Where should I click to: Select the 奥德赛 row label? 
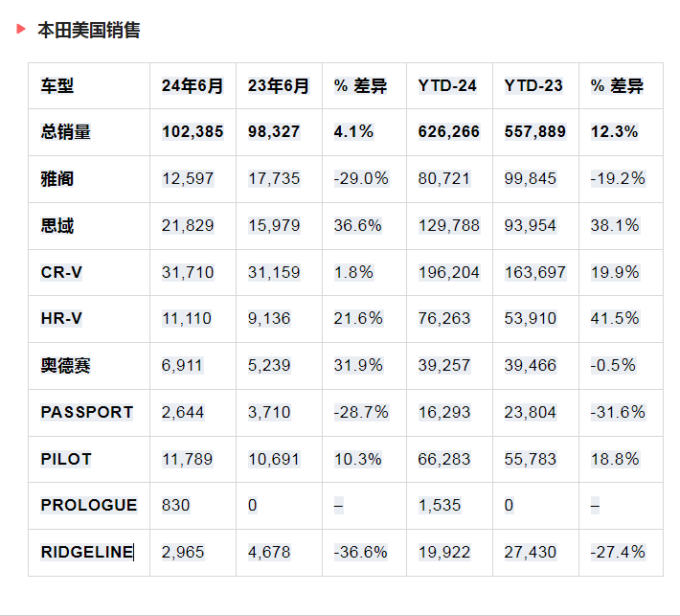pyautogui.click(x=66, y=366)
